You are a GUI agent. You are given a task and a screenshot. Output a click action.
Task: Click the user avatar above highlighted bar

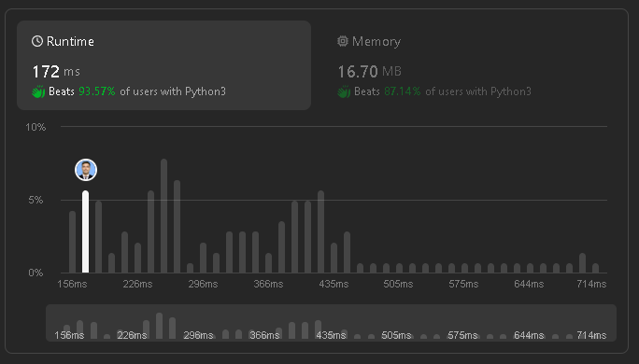pos(86,170)
